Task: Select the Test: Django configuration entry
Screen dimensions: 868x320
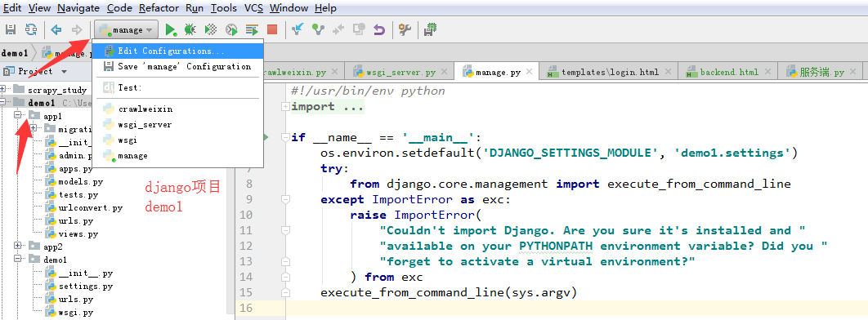Action: point(178,87)
